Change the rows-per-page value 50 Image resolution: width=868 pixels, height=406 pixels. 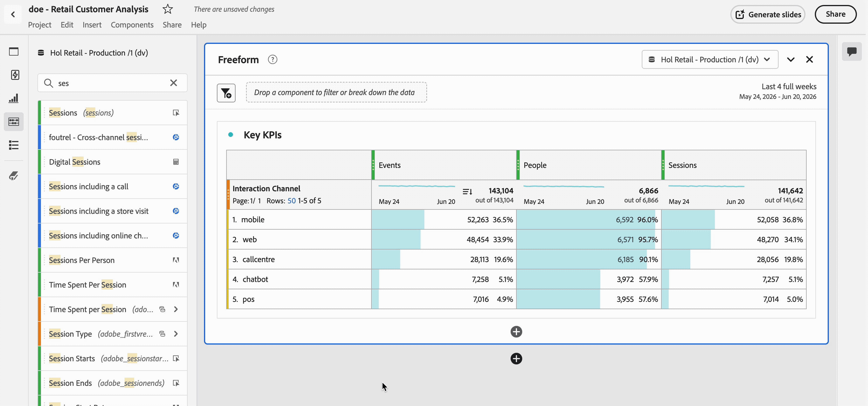(291, 201)
